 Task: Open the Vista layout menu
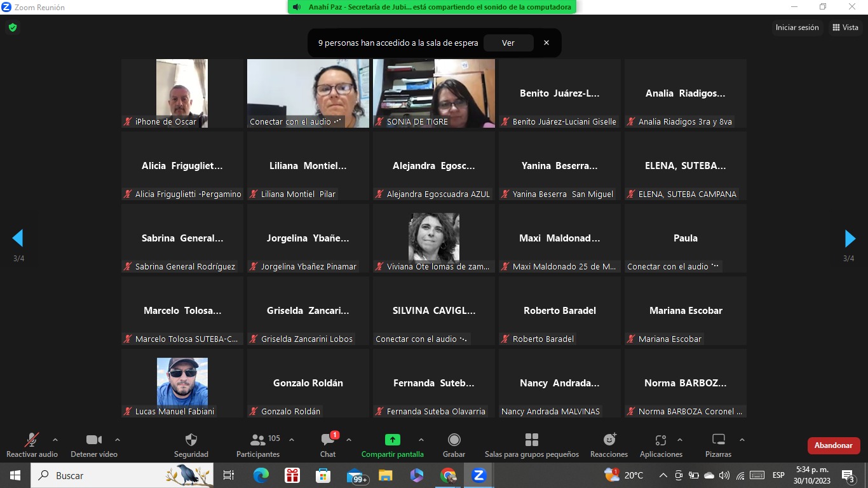845,27
